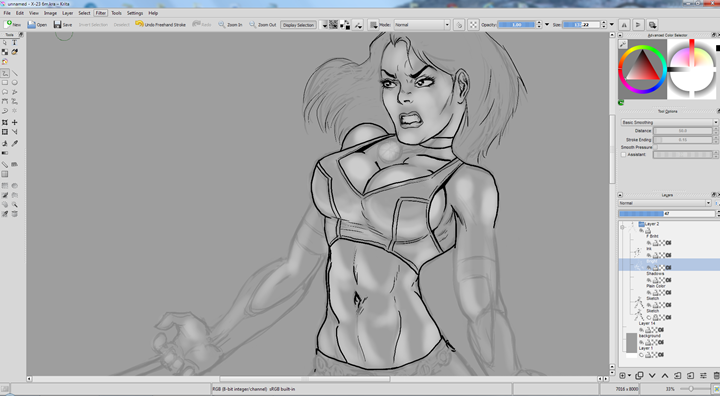The width and height of the screenshot is (720, 396).
Task: Select the Rectangular Selection tool
Action: click(x=5, y=186)
